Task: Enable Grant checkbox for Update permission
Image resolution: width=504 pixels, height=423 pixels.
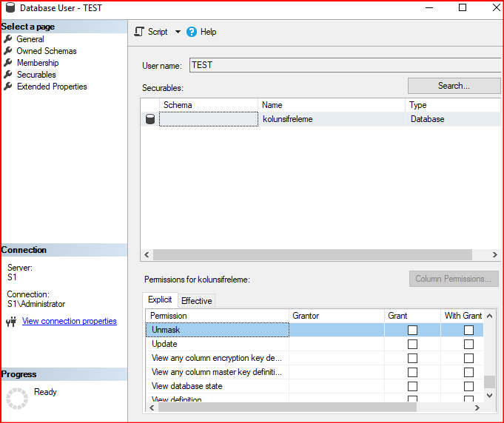Action: coord(412,344)
